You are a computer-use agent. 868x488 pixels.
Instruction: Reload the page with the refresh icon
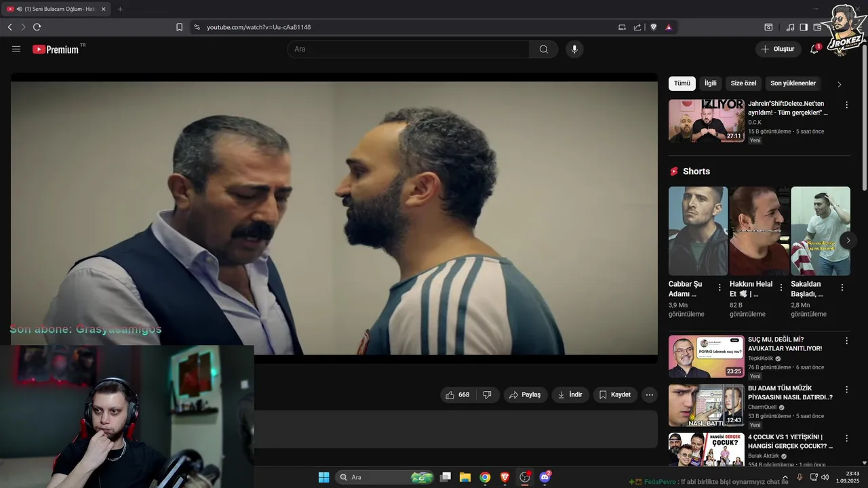[37, 27]
